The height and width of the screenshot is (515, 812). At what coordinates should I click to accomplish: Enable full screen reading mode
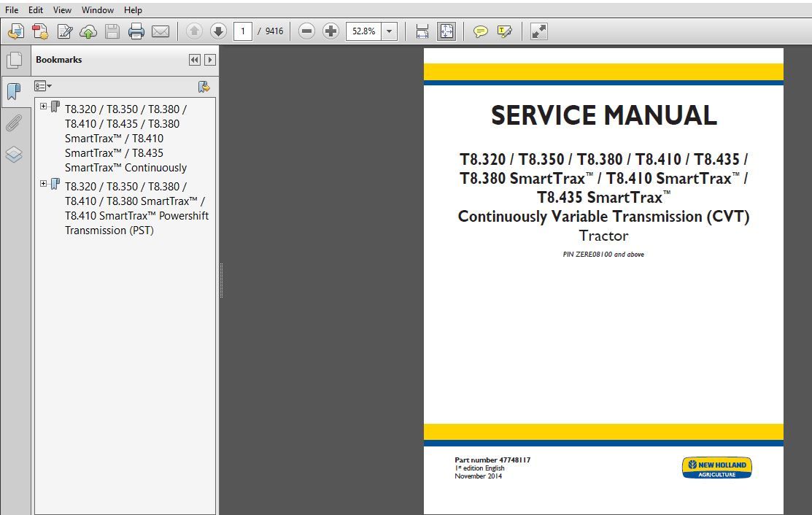click(x=538, y=31)
